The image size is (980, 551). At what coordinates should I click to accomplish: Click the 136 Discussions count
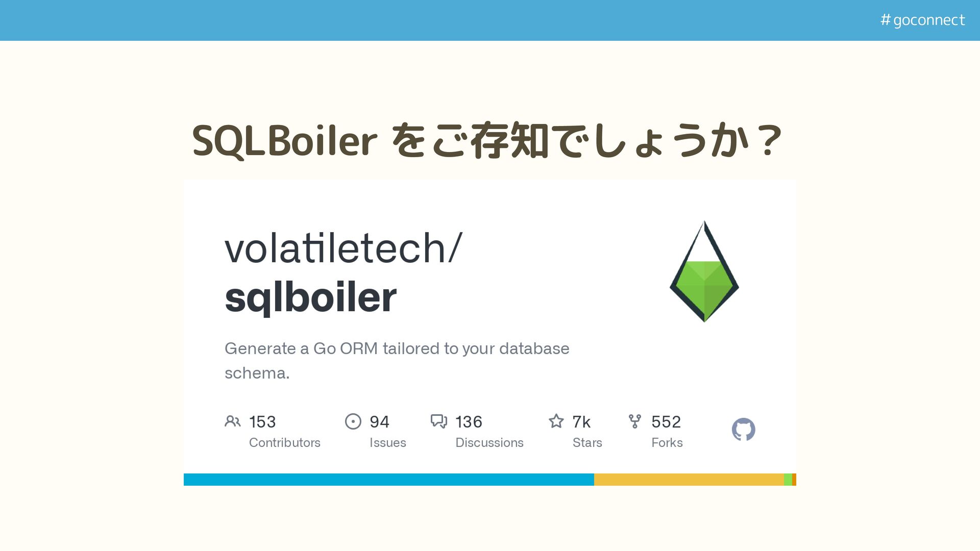tap(469, 422)
